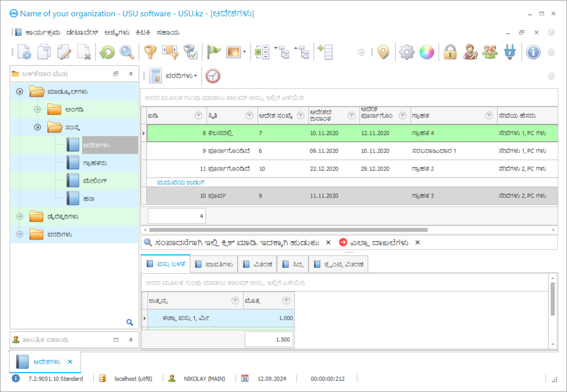Open the ಆಜ್ಞೆಗಳು menu
The width and height of the screenshot is (567, 392).
pos(117,33)
